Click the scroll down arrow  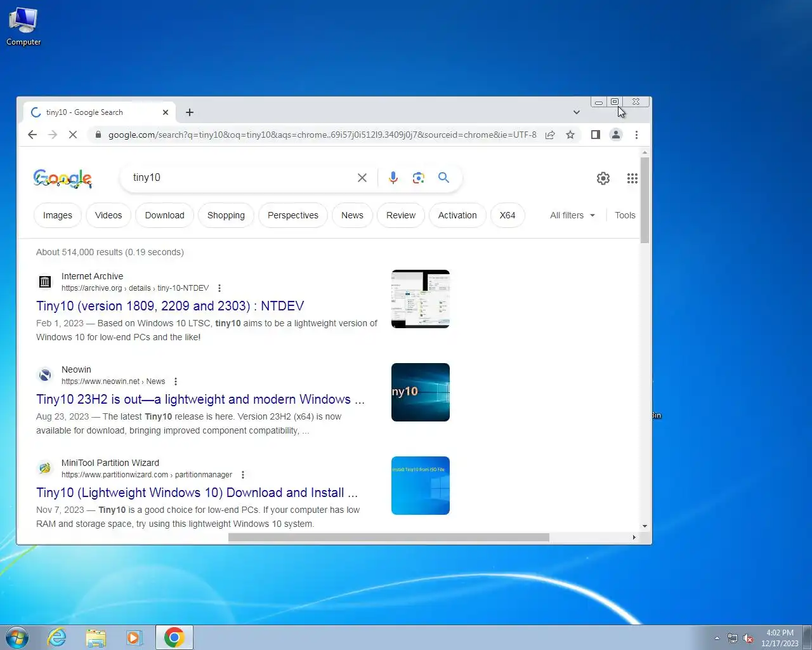tap(645, 526)
